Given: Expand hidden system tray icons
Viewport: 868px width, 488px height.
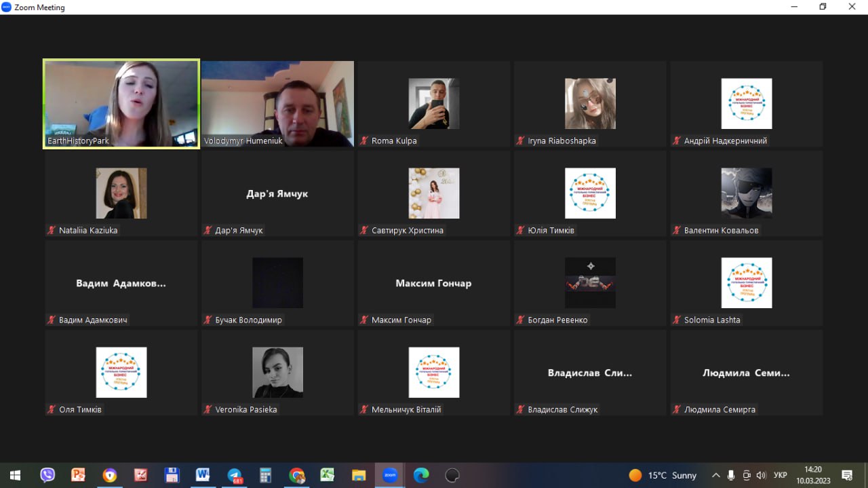Looking at the screenshot, I should pyautogui.click(x=715, y=475).
